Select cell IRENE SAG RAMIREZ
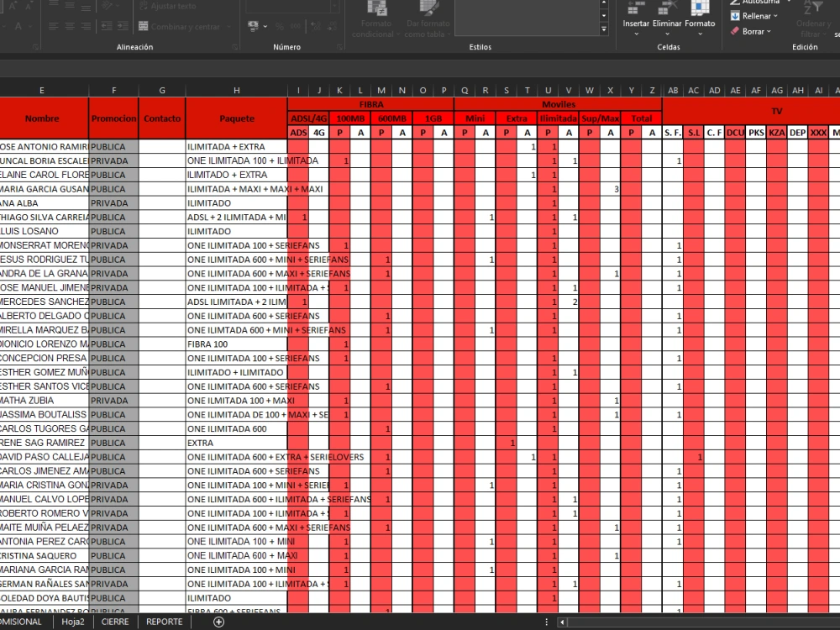The height and width of the screenshot is (630, 840). (x=44, y=443)
